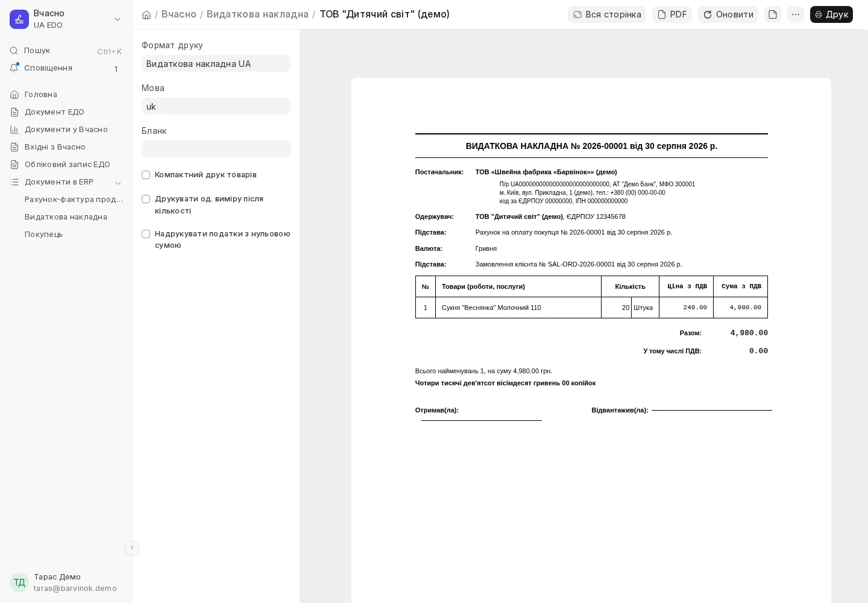Click the user name Тарас Демо

[57, 577]
